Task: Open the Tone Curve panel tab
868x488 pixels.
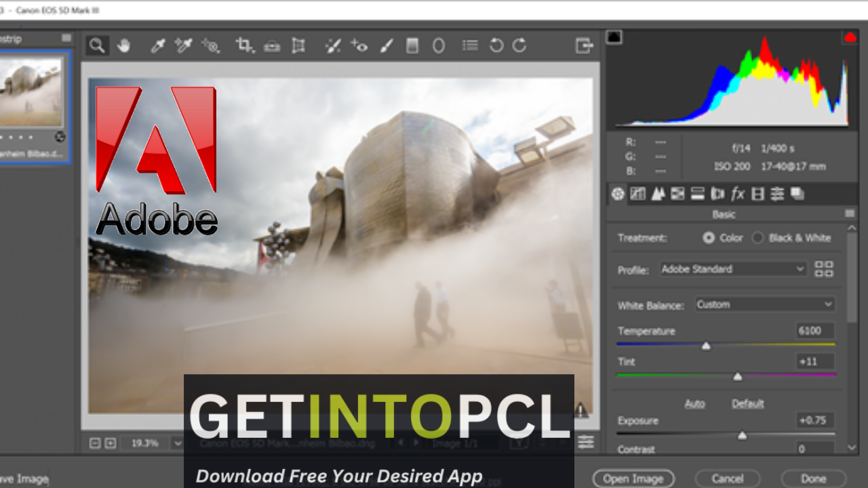Action: [x=637, y=194]
